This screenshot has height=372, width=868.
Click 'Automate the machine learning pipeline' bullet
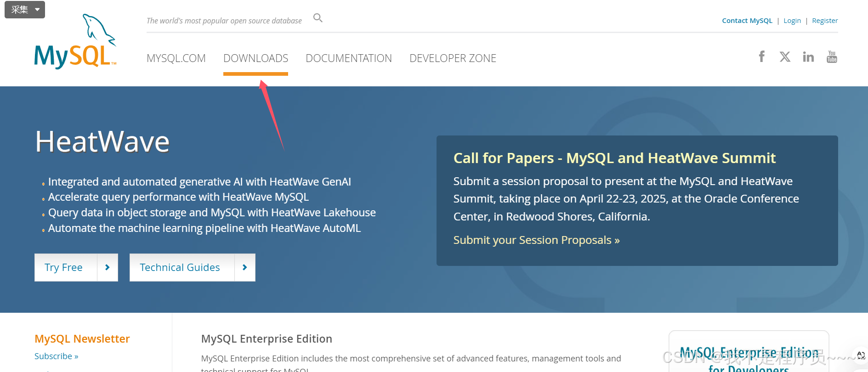[x=204, y=228]
